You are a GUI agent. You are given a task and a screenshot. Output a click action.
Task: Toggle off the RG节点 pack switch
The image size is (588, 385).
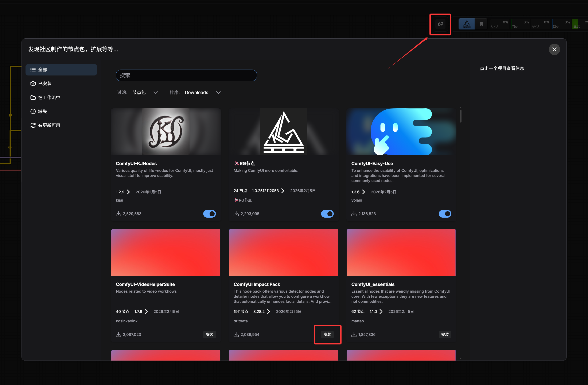pyautogui.click(x=327, y=214)
